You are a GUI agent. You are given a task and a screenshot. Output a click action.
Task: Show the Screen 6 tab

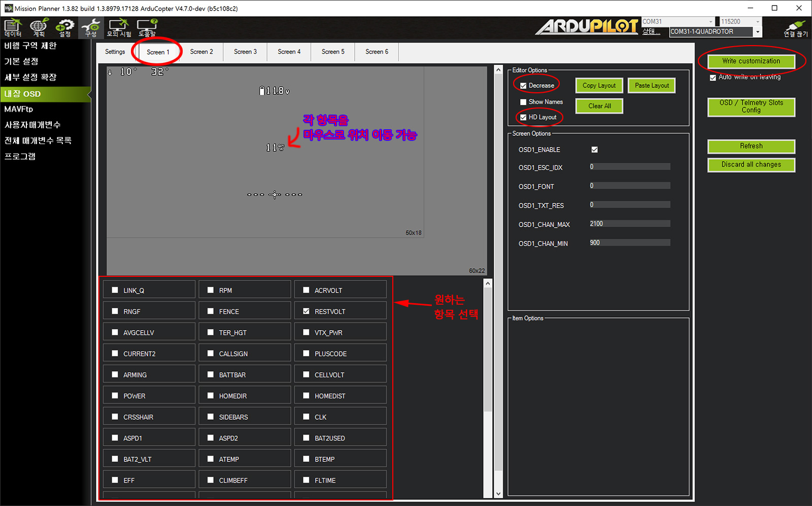(377, 52)
